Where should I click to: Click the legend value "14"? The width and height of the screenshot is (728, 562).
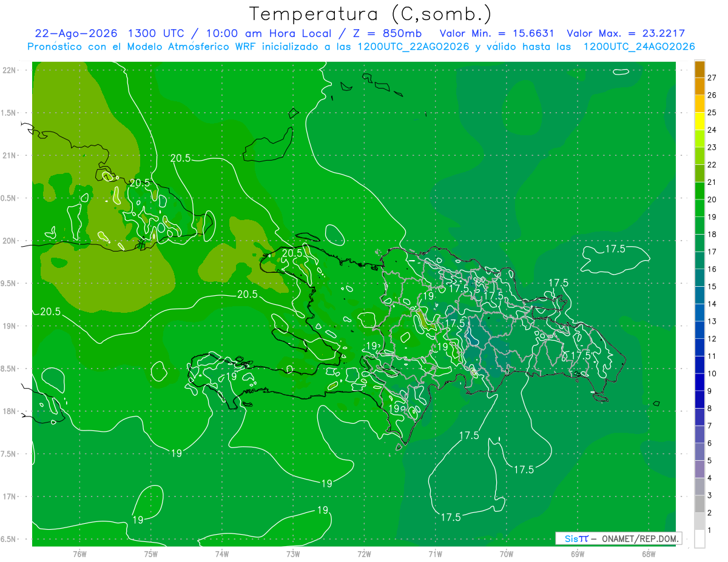coord(712,304)
